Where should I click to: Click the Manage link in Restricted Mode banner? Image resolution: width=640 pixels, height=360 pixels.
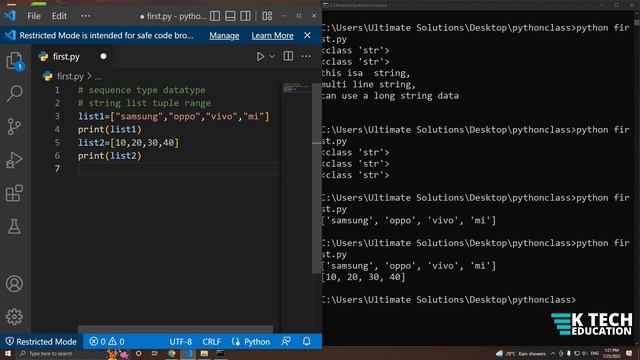point(224,36)
